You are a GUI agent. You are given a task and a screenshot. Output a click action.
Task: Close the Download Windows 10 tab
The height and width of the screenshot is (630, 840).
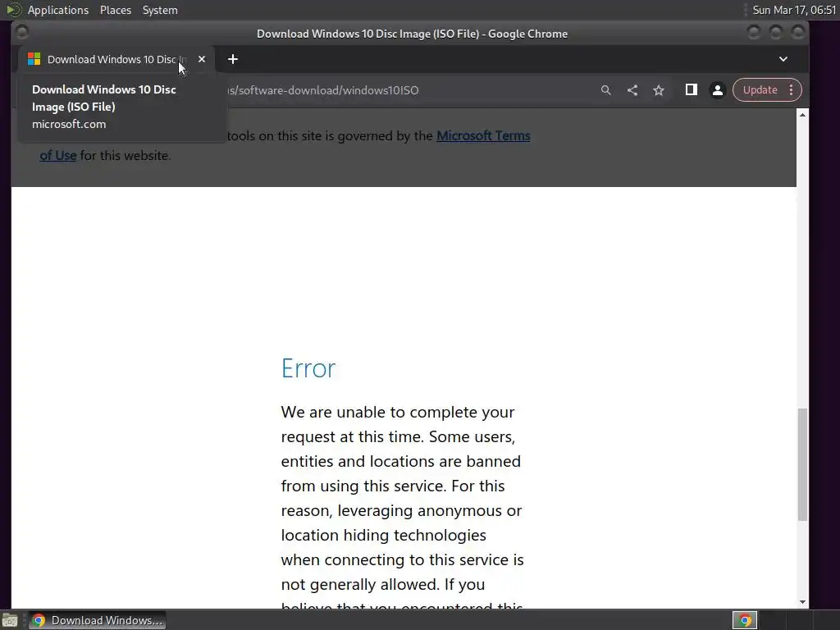[202, 59]
